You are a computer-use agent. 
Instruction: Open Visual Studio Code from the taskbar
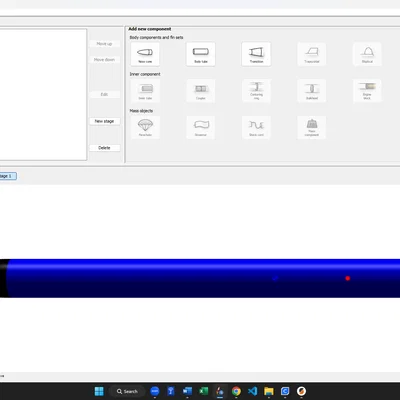click(x=253, y=391)
